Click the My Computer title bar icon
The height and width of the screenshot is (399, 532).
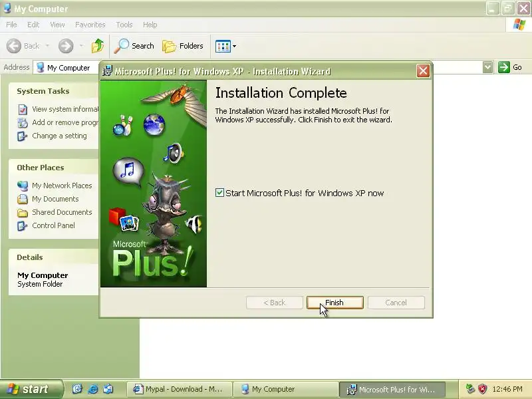(x=7, y=8)
